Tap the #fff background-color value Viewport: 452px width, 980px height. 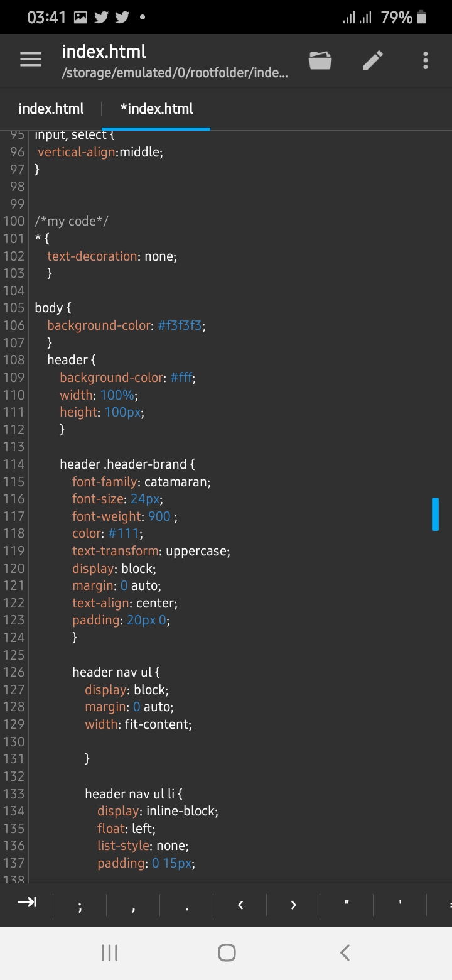pos(182,378)
